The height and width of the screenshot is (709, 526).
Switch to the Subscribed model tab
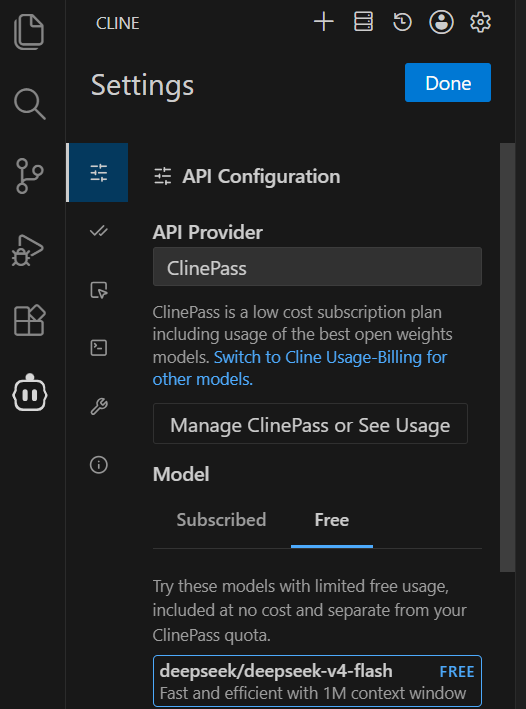point(221,520)
